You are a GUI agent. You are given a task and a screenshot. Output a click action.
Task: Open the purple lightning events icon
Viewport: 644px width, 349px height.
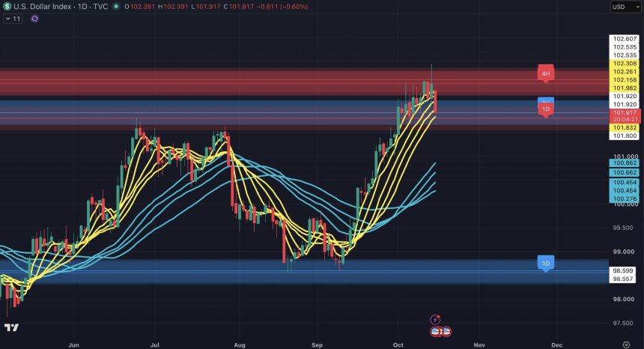(x=435, y=320)
